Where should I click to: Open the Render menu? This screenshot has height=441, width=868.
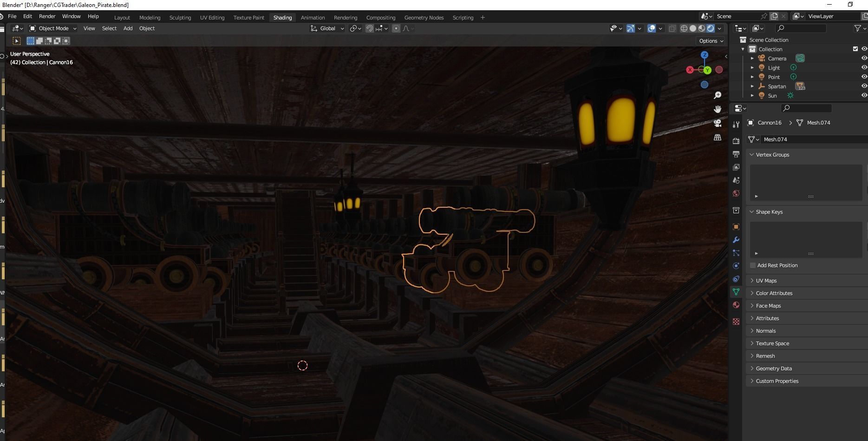pos(47,16)
